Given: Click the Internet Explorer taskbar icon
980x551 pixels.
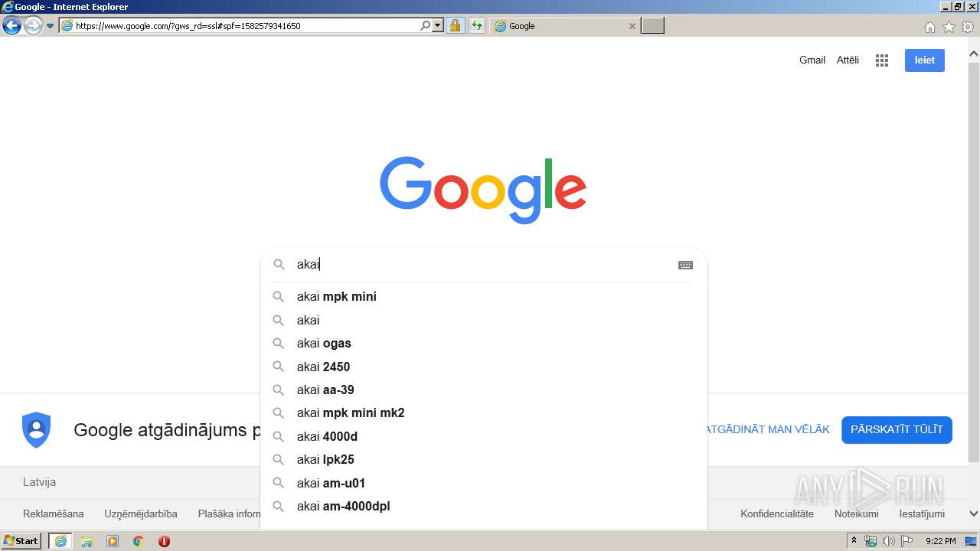Looking at the screenshot, I should 60,541.
